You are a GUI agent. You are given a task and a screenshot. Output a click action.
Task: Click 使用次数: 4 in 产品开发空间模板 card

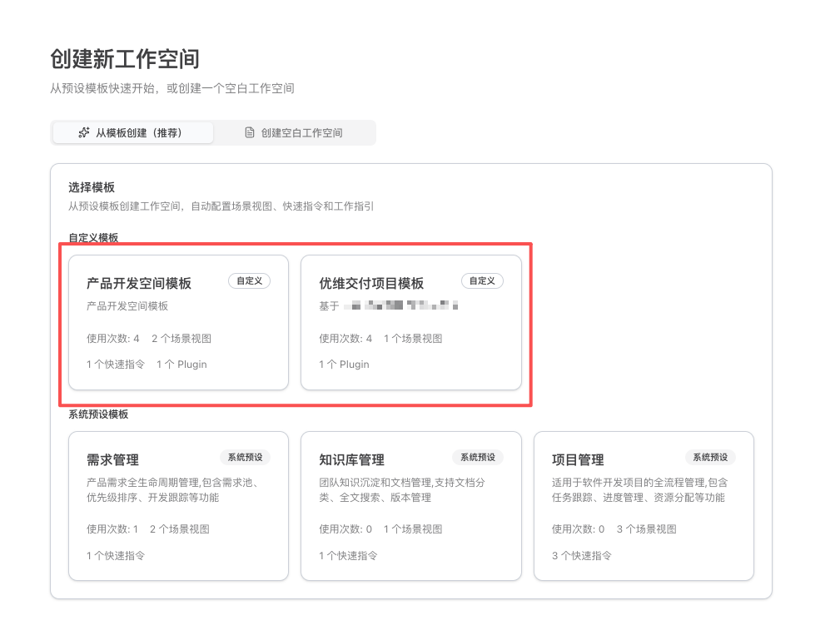point(113,339)
